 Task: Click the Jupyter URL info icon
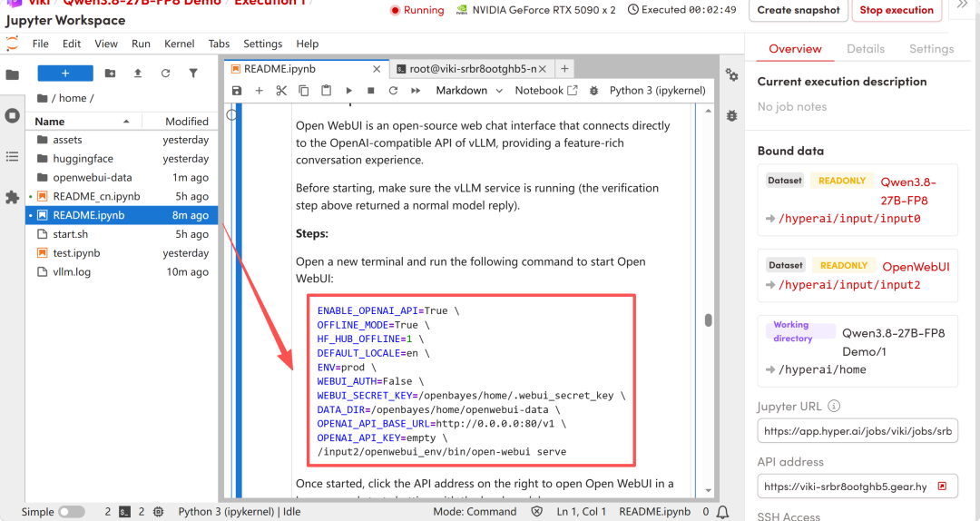(x=834, y=406)
